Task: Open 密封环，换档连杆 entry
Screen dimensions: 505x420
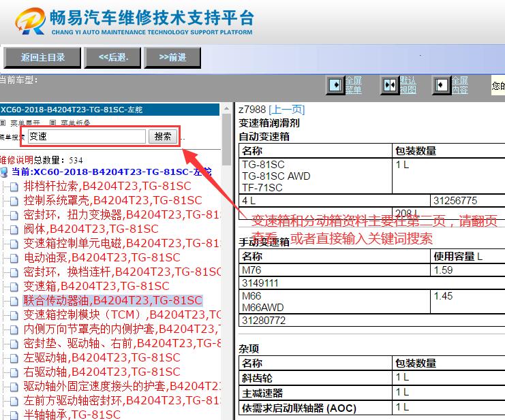Action: 122,272
